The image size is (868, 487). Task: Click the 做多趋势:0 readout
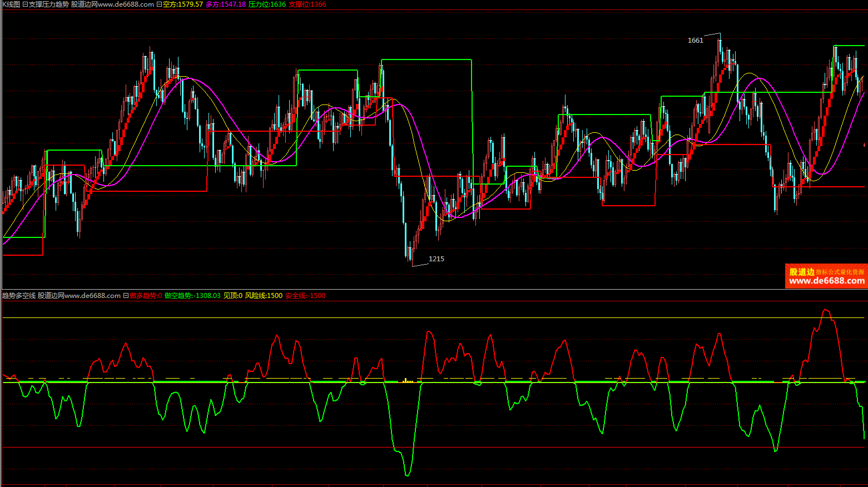coord(146,296)
